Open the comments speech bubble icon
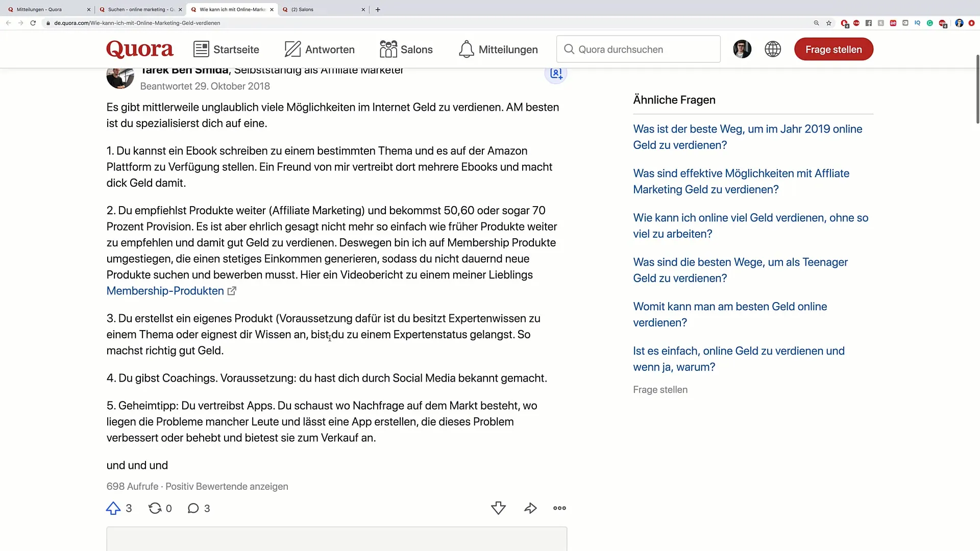The image size is (980, 551). point(193,508)
